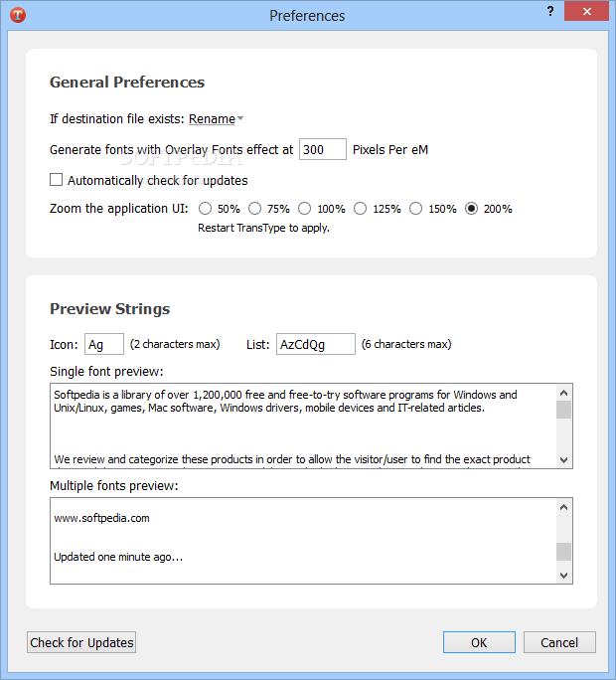Click the List preview string field

316,344
